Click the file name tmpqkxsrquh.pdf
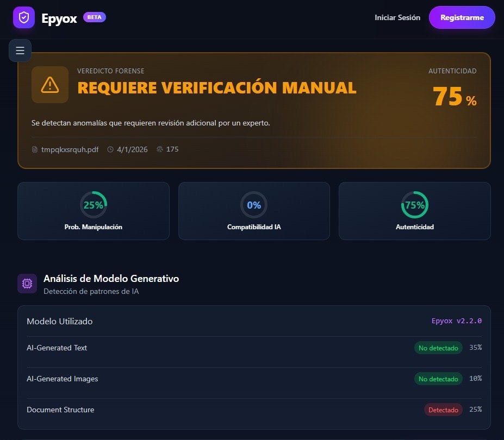504x440 pixels. click(70, 150)
